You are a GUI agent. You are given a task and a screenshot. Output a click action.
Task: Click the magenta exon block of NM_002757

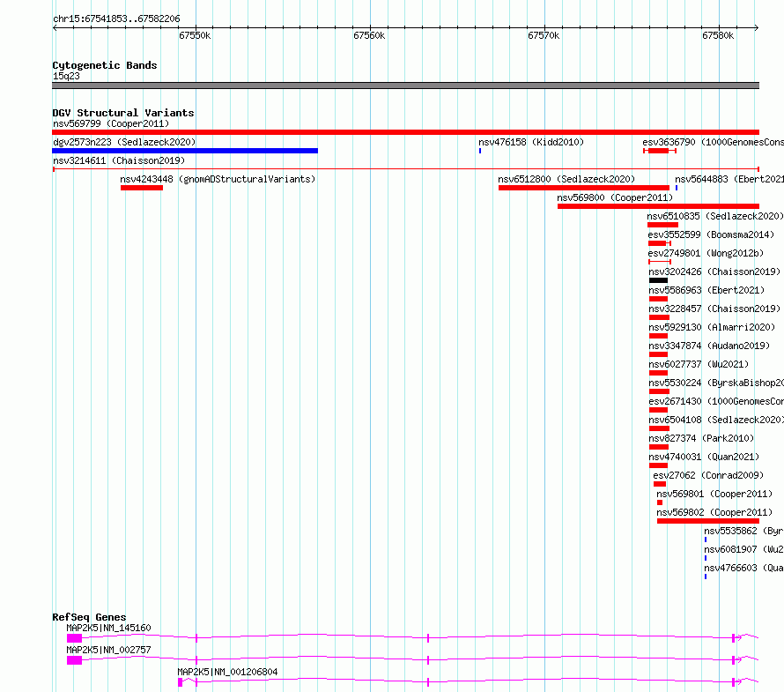(x=75, y=660)
